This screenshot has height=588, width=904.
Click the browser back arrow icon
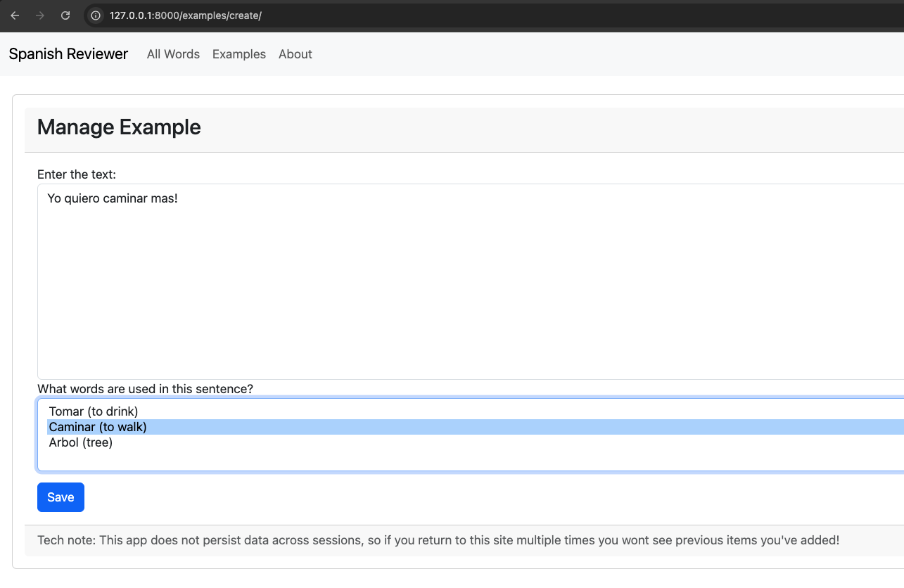(14, 15)
